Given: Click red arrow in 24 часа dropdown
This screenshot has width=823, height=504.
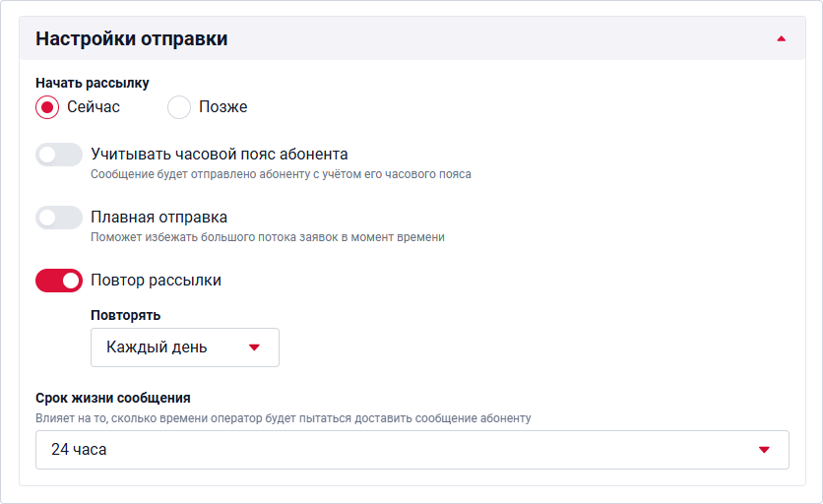Looking at the screenshot, I should tap(764, 450).
